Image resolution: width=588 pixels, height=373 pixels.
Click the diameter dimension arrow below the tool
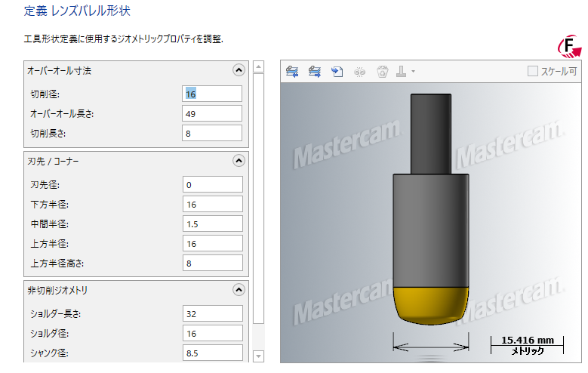coord(431,347)
